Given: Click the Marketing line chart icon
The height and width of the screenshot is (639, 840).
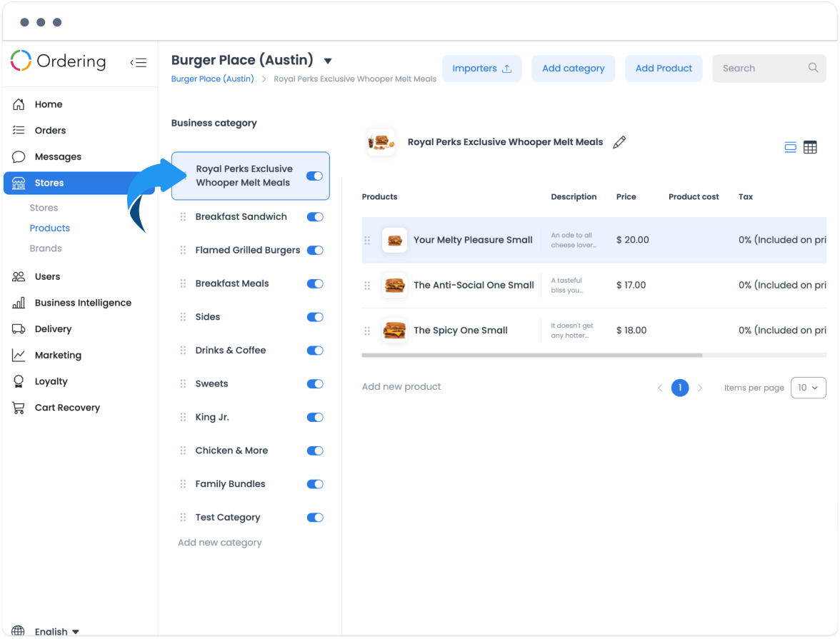Looking at the screenshot, I should [x=19, y=355].
